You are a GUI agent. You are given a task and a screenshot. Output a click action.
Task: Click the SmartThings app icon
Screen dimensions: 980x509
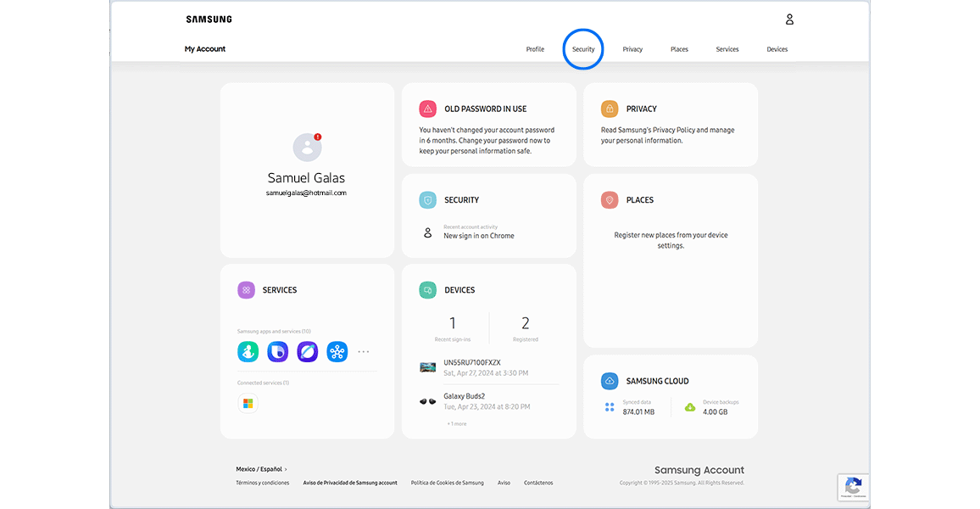point(337,351)
